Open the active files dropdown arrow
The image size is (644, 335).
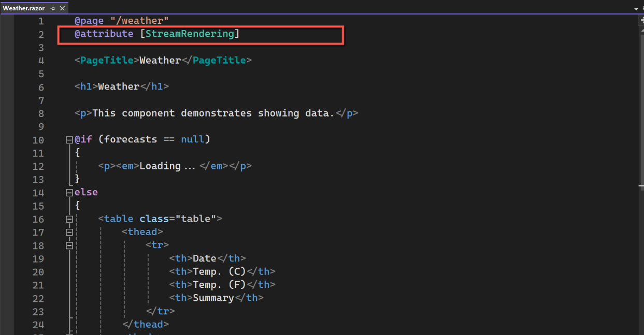pyautogui.click(x=637, y=8)
